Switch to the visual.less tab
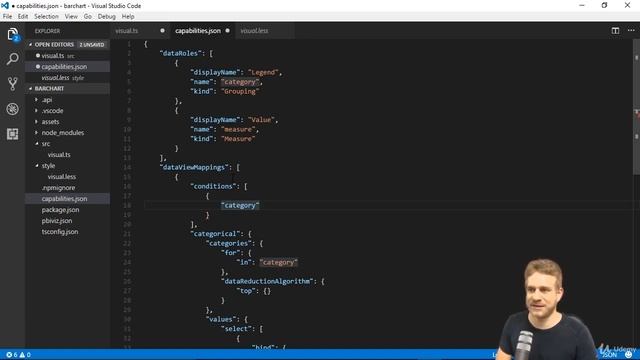This screenshot has width=640, height=360. tap(254, 31)
